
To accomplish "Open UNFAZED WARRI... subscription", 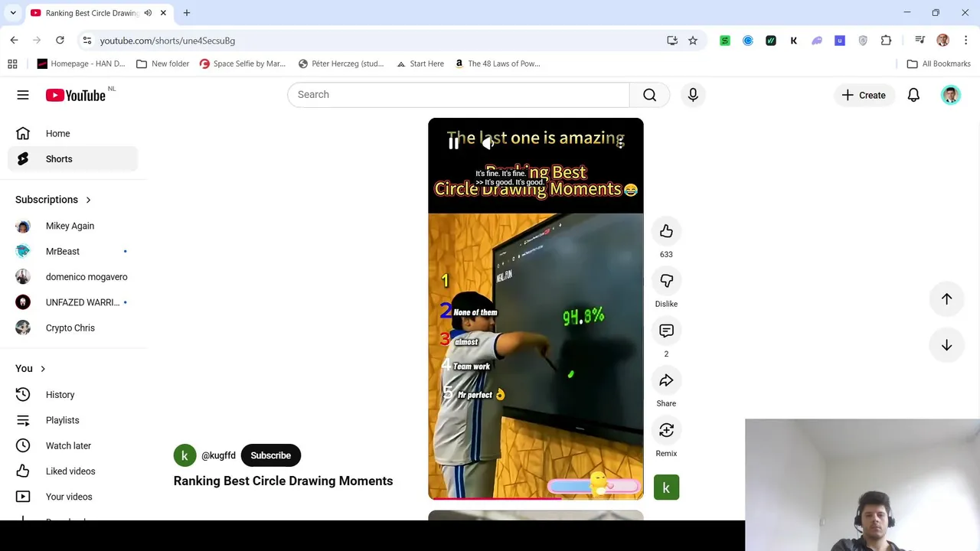I will pos(73,302).
